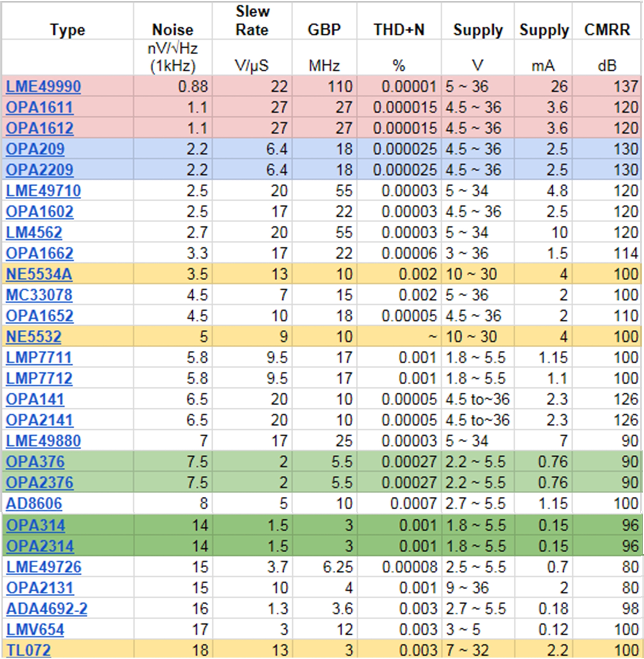
Task: Select LME49990 noise value 0.88
Action: (x=193, y=86)
